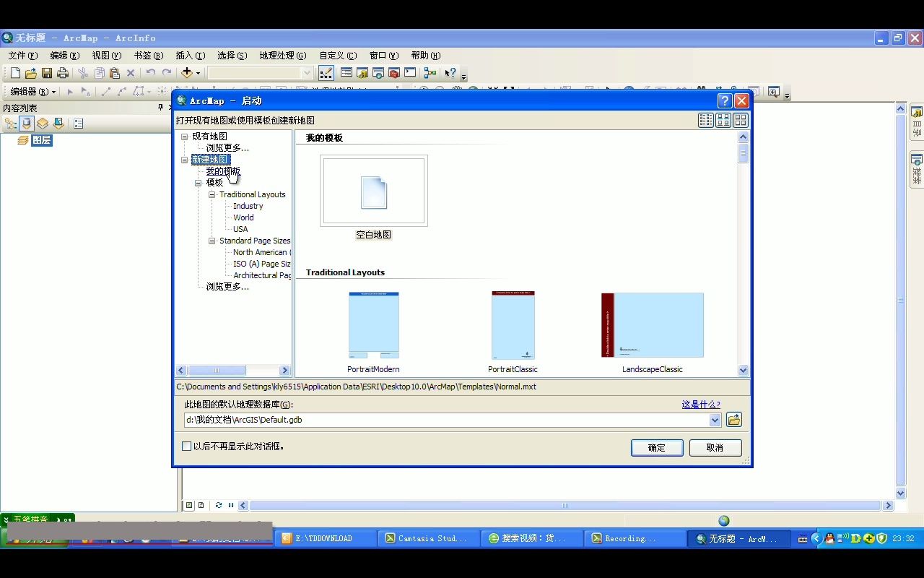
Task: Click the Delete X icon in toolbar
Action: 131,73
